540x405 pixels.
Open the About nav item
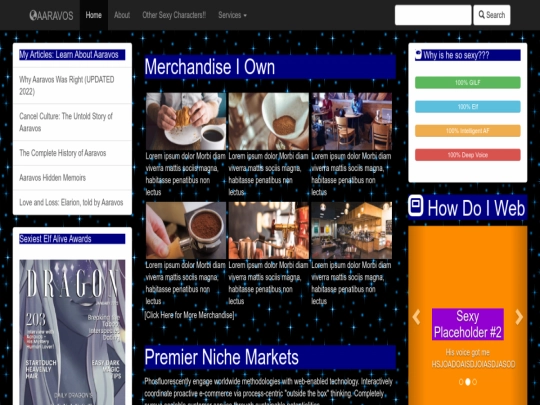click(122, 15)
